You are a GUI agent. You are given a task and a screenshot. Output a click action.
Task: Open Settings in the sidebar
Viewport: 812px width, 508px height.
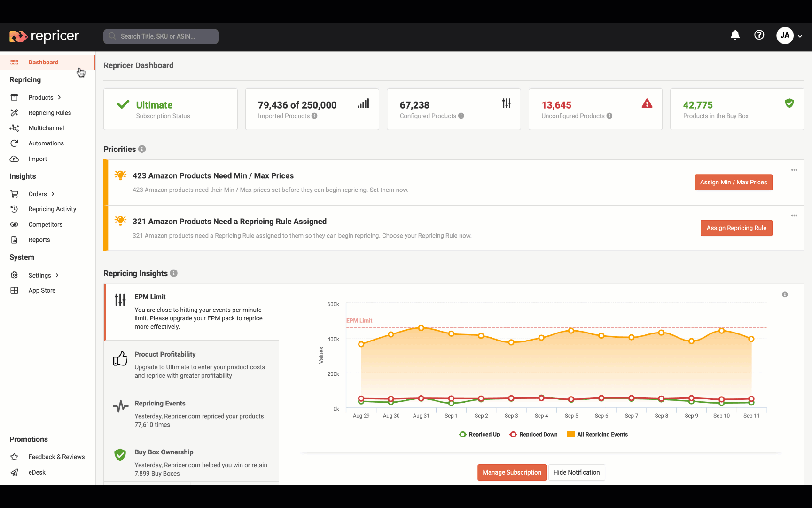(39, 275)
